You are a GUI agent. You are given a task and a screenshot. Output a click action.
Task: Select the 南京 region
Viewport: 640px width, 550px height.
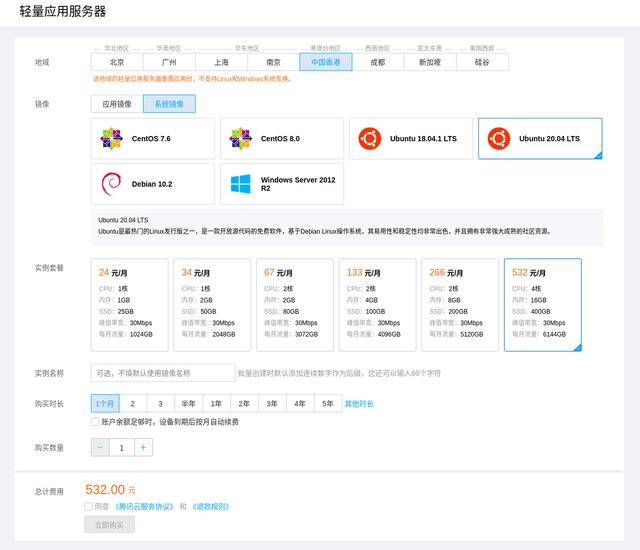point(273,62)
